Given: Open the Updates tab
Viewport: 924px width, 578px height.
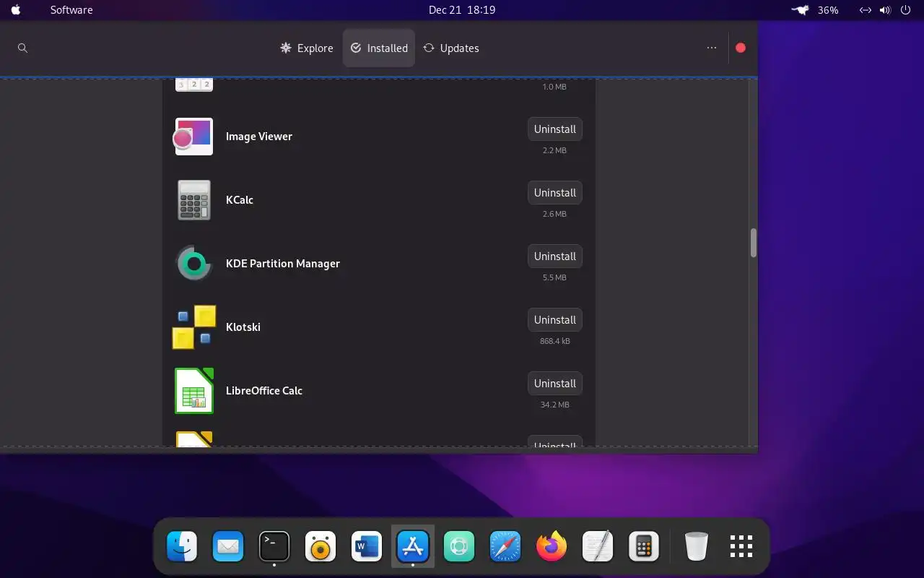Looking at the screenshot, I should coord(451,48).
